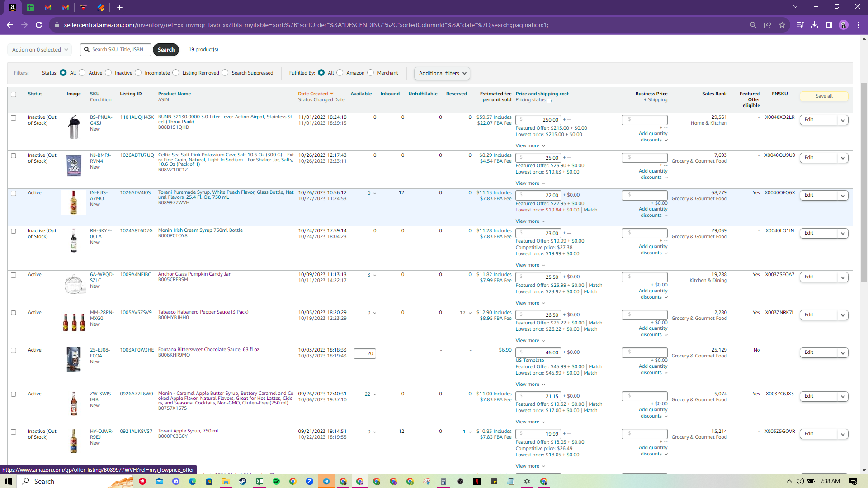Click the pricing status info icon
This screenshot has height=488, width=868.
549,101
